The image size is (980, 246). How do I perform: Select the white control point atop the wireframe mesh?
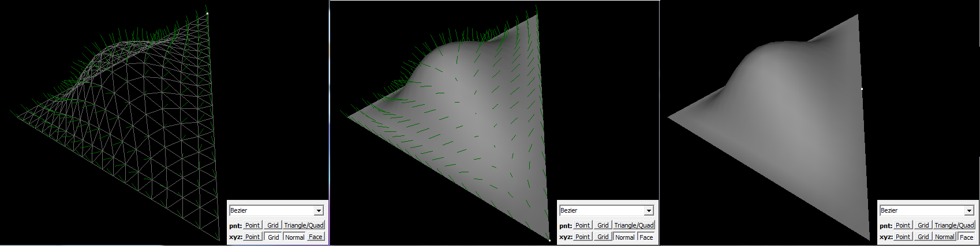[207, 13]
